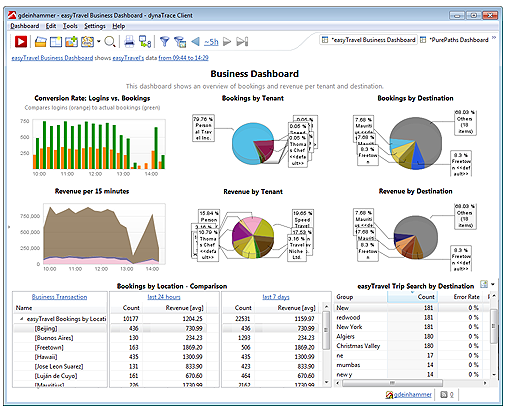The width and height of the screenshot is (509, 410).
Task: Jump to the latest timeframe with the skip-to-end arrow
Action: (242, 42)
